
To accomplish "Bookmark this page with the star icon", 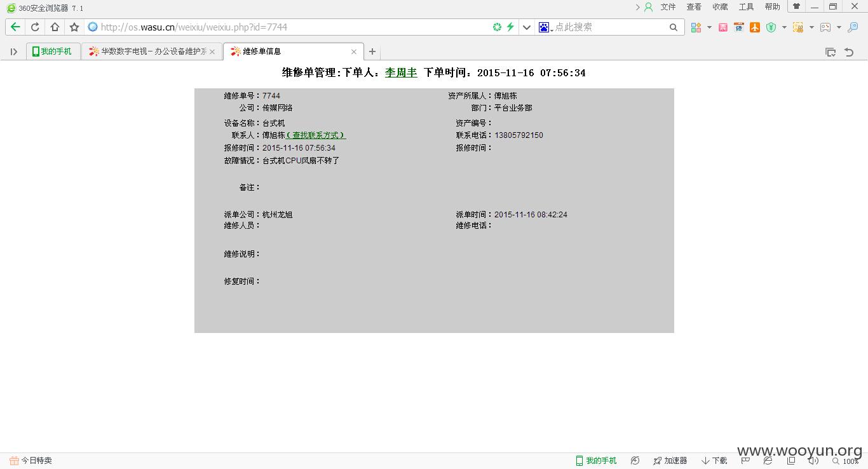I will [74, 27].
